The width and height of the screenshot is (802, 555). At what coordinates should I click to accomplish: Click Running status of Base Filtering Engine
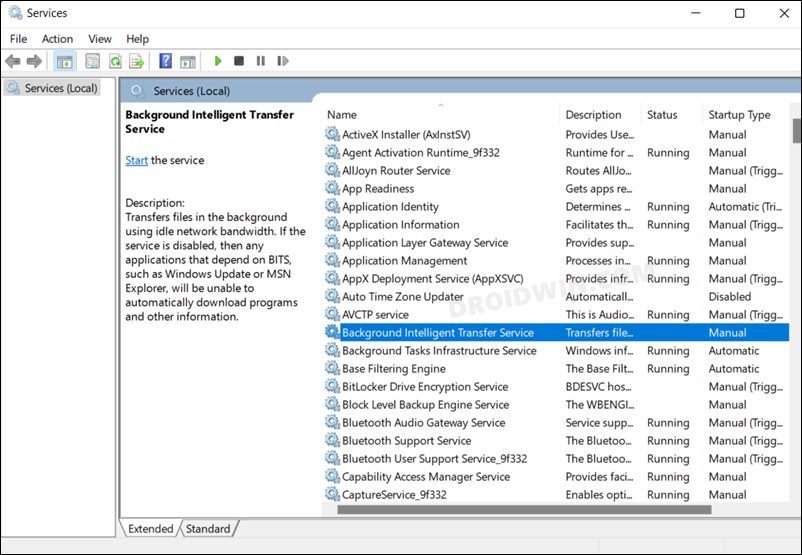pyautogui.click(x=668, y=368)
